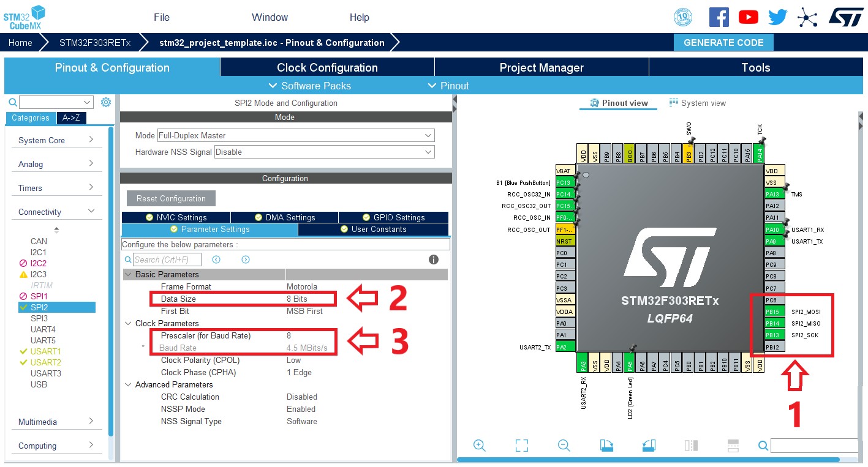This screenshot has width=868, height=467.
Task: Open the peripheral list settings gear
Action: [105, 102]
